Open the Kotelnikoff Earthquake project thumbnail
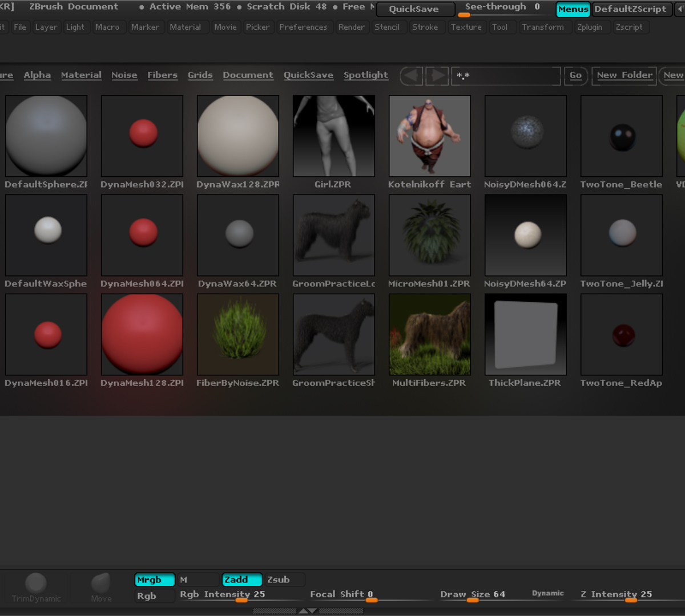 (430, 136)
